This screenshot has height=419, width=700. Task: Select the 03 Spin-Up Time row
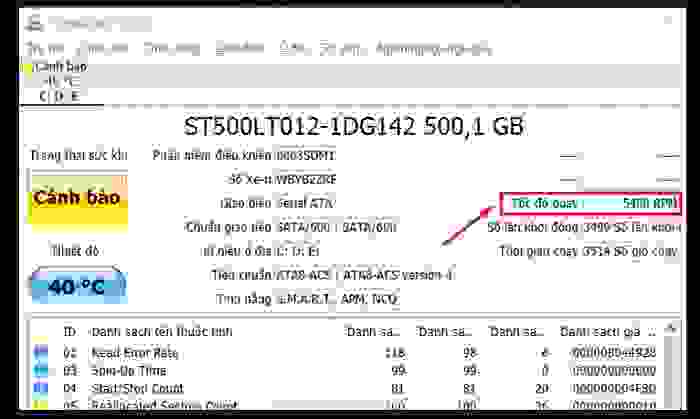[346, 371]
